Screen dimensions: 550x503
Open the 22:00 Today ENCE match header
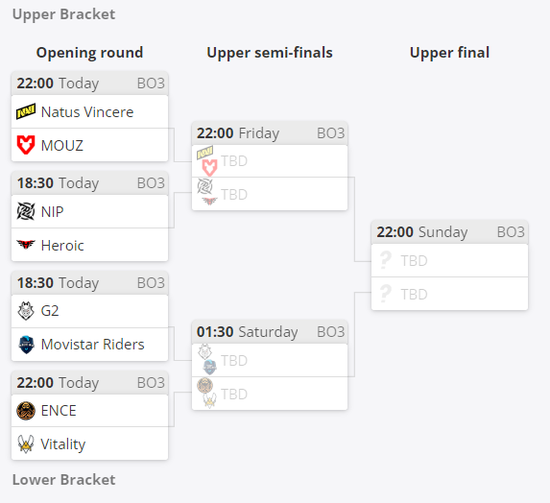coord(90,382)
